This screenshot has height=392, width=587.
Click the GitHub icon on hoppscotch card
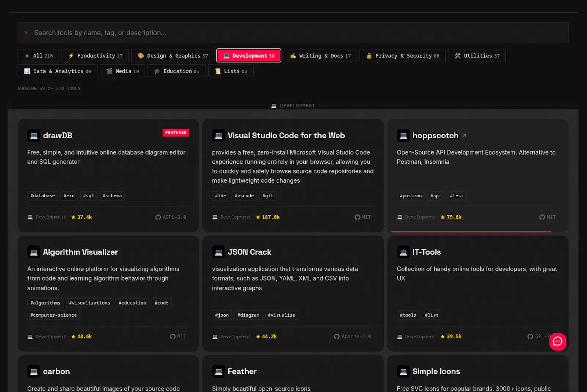[542, 217]
